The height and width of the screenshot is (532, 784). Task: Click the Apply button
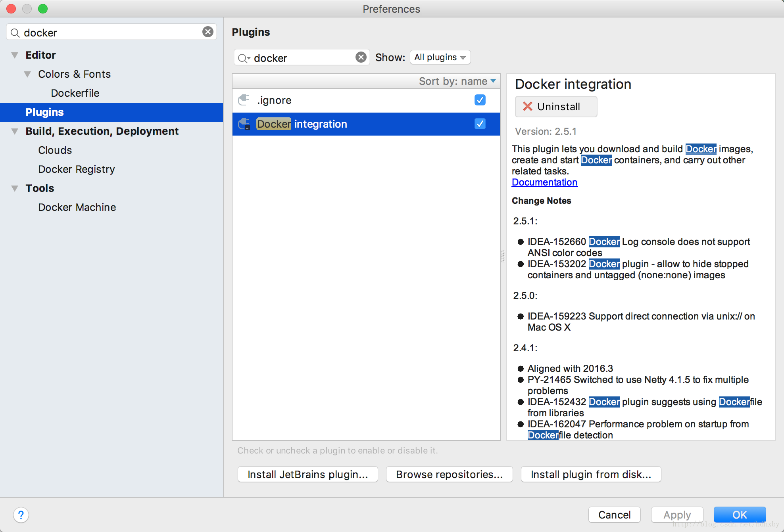point(677,515)
